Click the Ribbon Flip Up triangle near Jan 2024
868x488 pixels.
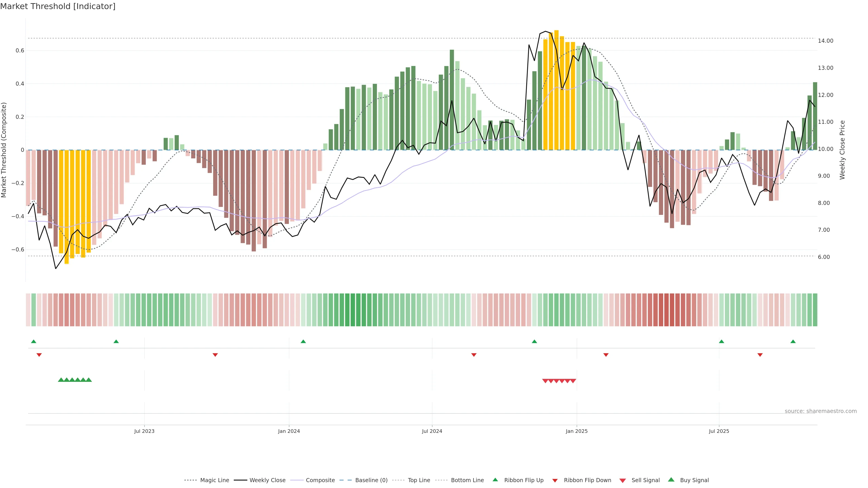303,342
